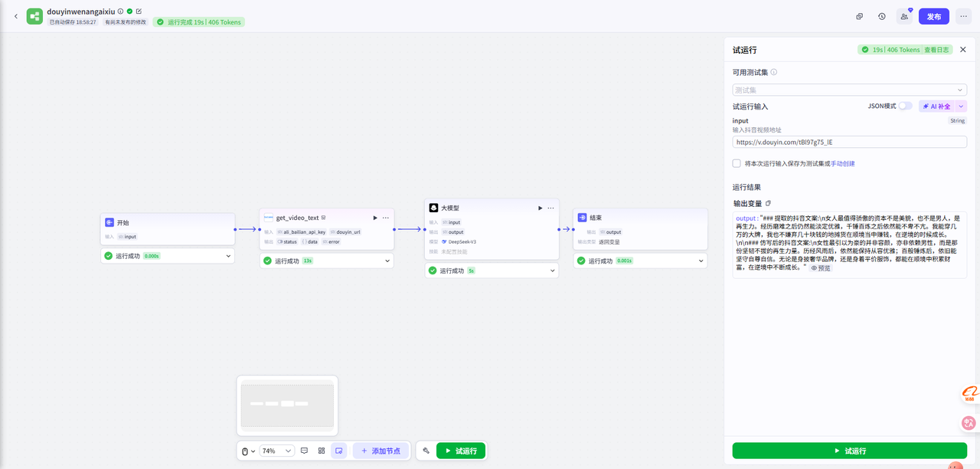This screenshot has height=469, width=980.
Task: Copy the output variable with copy icon
Action: [x=769, y=203]
